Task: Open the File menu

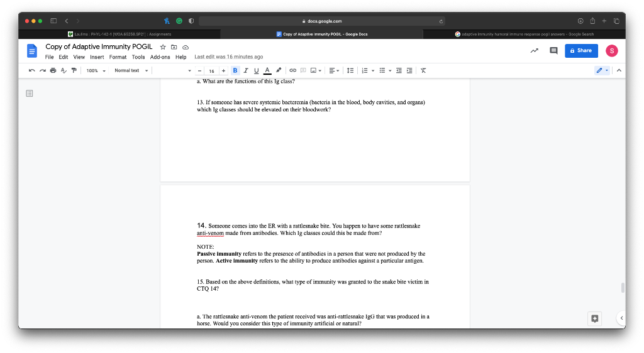Action: coord(49,57)
